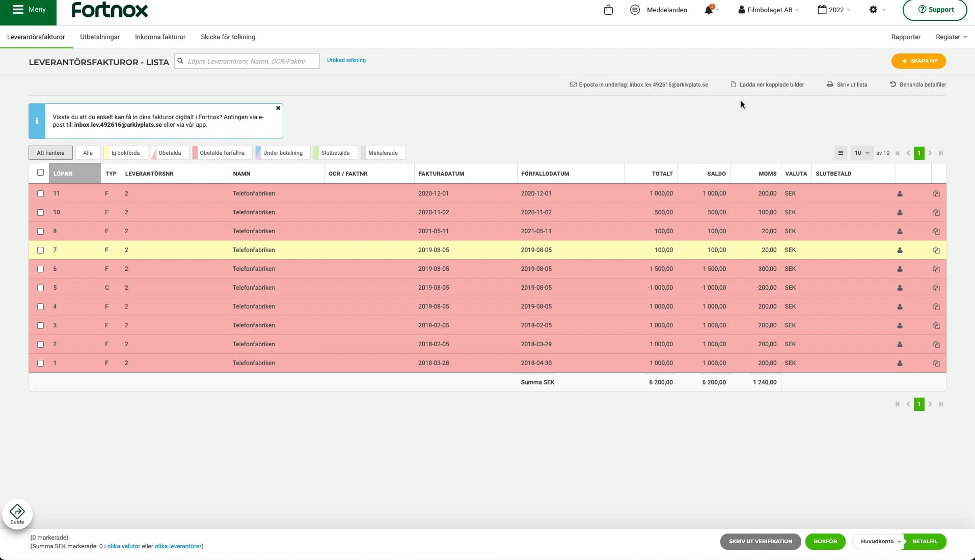Open the Inkomna fakturor tab

pos(160,37)
